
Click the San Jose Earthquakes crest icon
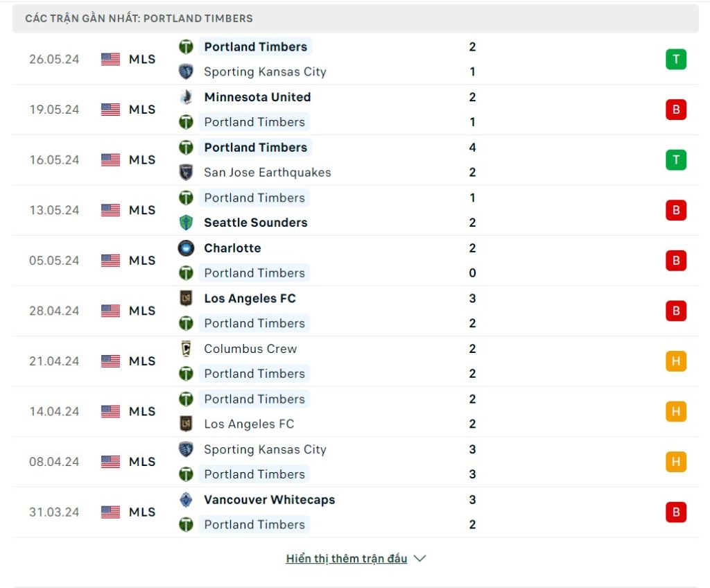186,173
